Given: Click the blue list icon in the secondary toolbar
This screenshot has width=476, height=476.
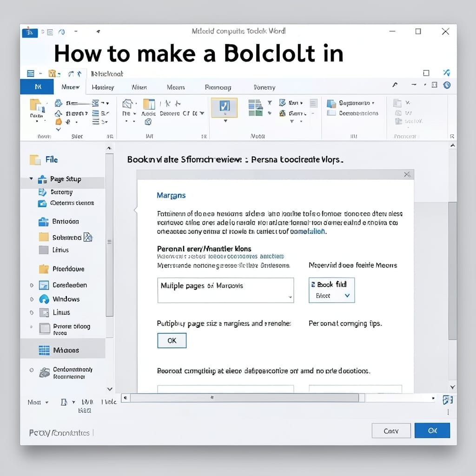Looking at the screenshot, I should [31, 73].
